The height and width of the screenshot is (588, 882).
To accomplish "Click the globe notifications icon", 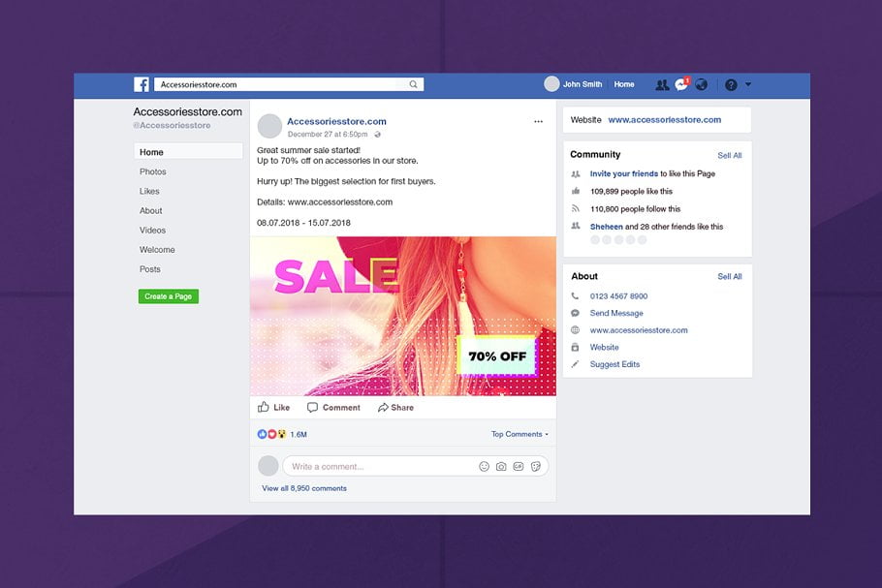I will click(x=701, y=85).
